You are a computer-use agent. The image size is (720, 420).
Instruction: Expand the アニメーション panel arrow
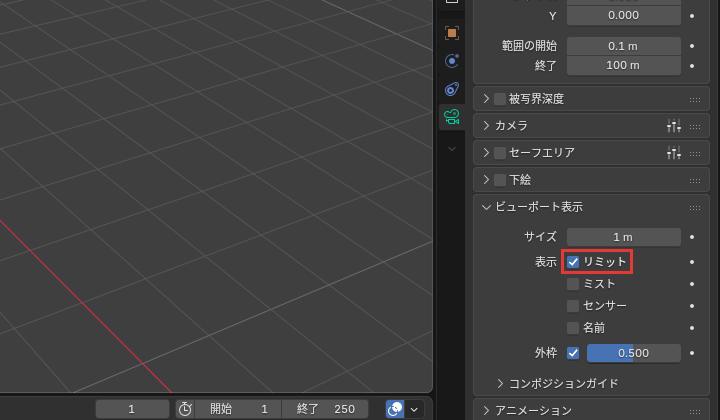coord(486,410)
